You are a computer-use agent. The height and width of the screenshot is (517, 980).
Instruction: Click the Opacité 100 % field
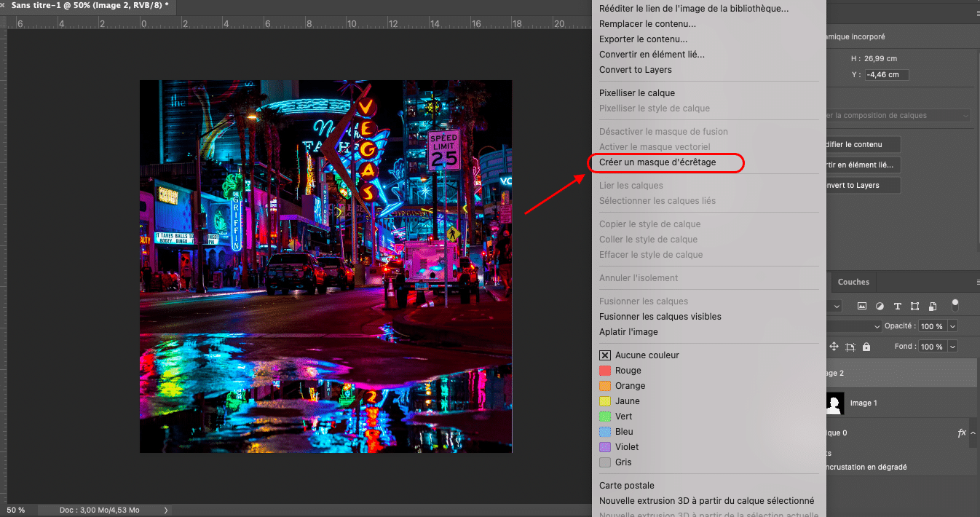click(x=931, y=326)
